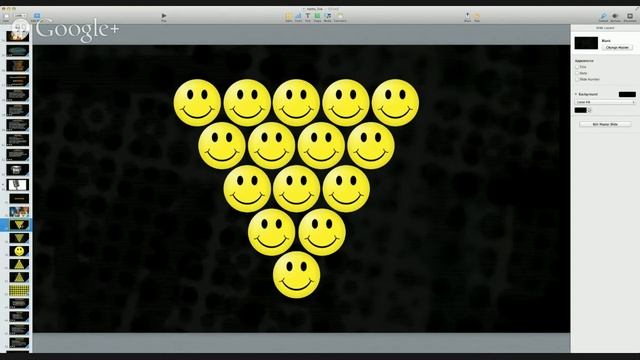Enter full screen using corner arrows icon
This screenshot has height=360, width=640.
[636, 9]
